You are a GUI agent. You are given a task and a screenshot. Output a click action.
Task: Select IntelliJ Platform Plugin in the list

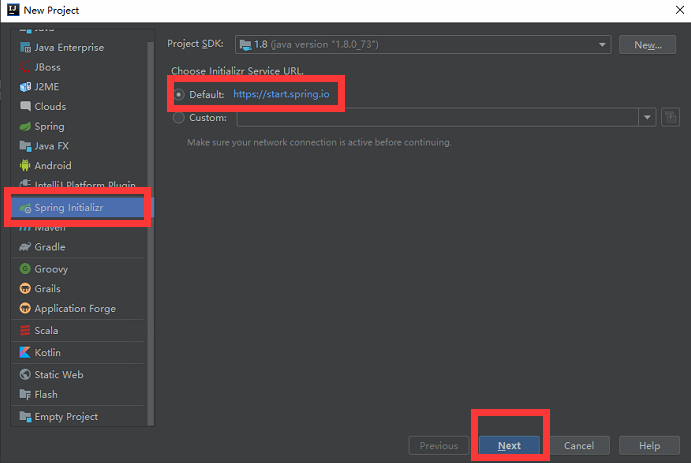coord(78,184)
